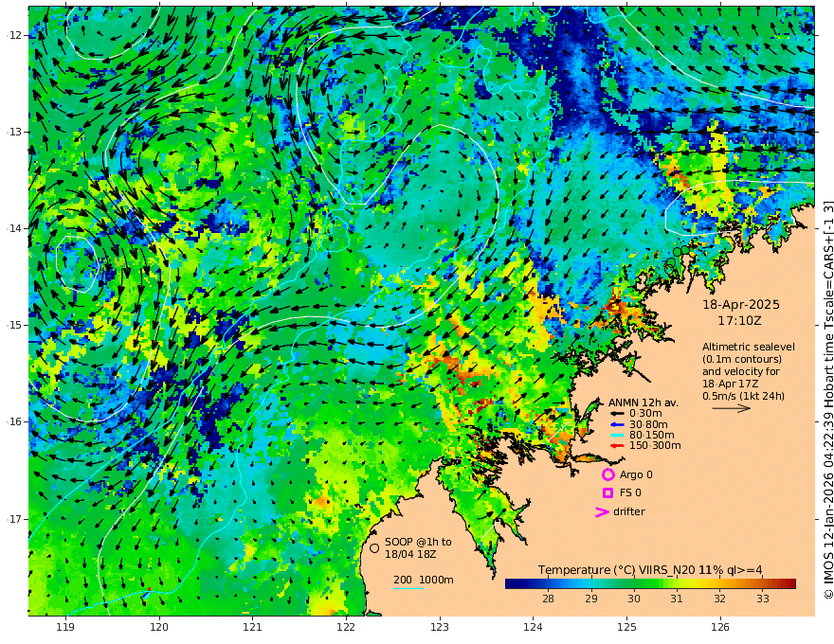Click the 'drifter' legend label
This screenshot has height=644, width=834.
point(629,511)
